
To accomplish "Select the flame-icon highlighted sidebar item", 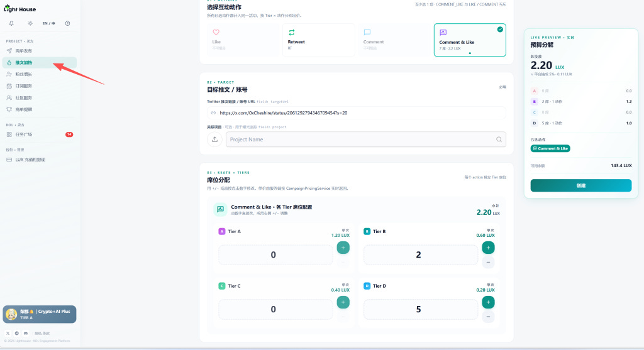I will (40, 62).
